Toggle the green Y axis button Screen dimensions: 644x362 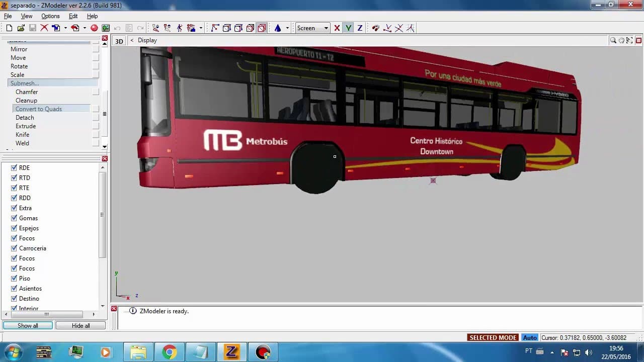(348, 28)
